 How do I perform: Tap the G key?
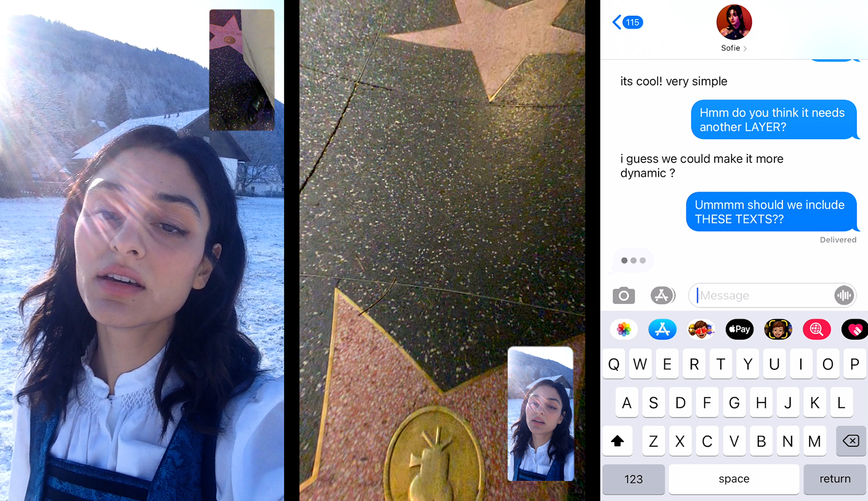(734, 402)
